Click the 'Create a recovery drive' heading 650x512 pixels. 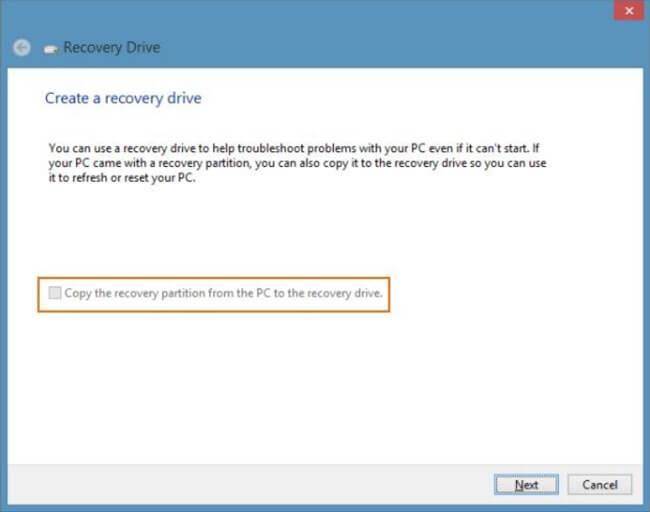123,99
